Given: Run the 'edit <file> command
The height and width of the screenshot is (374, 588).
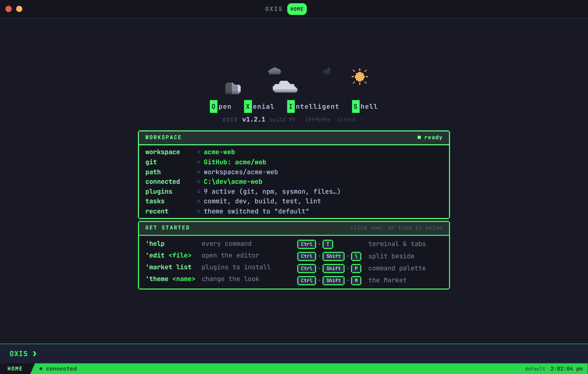Looking at the screenshot, I should [168, 255].
